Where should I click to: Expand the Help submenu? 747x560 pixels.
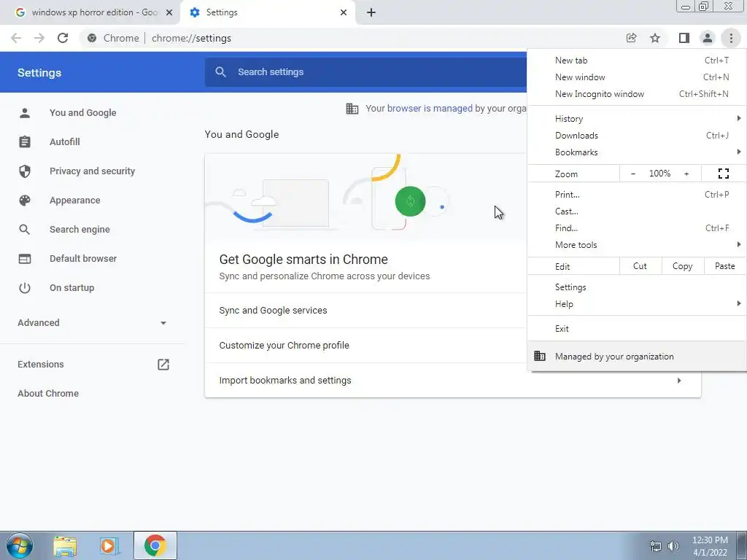pos(636,304)
